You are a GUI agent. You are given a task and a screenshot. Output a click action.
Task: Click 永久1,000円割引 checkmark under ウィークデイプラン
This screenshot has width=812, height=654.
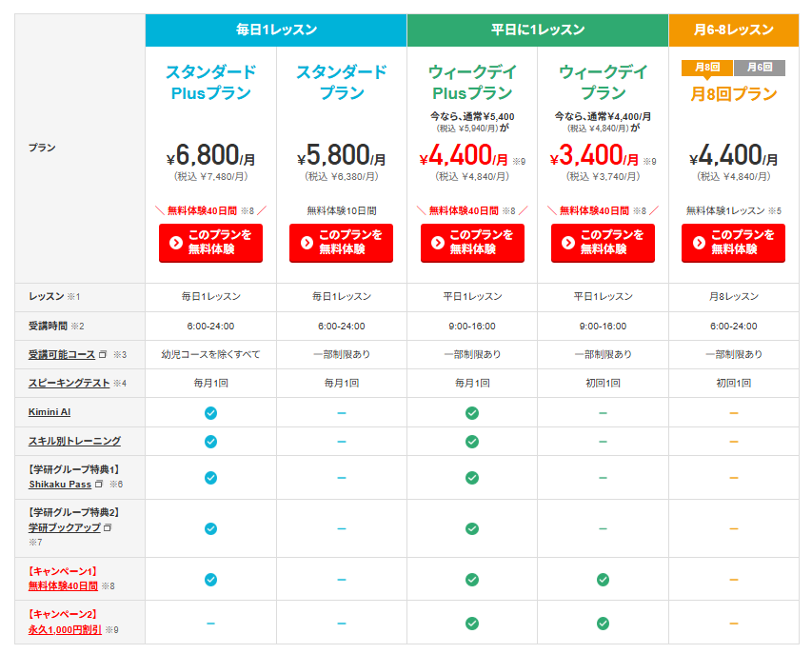(603, 623)
